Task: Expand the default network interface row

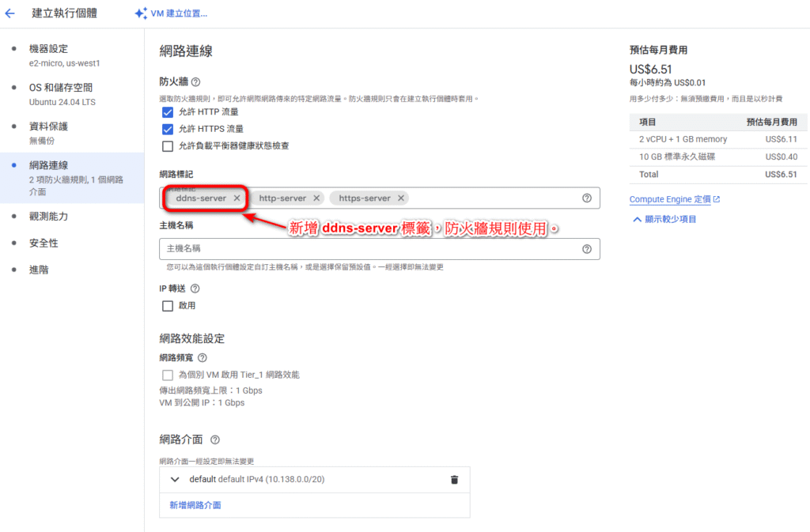Action: pos(174,480)
